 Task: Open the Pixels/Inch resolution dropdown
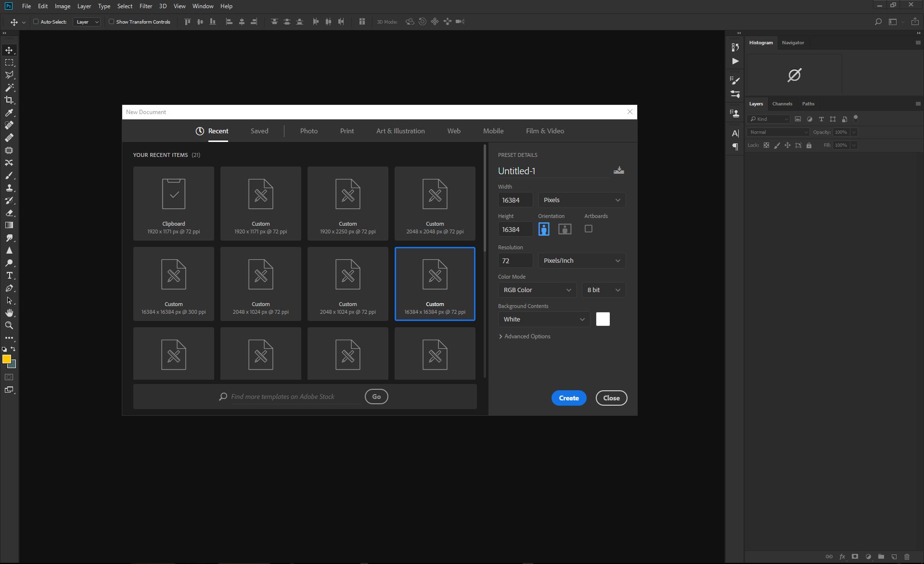[x=581, y=261]
